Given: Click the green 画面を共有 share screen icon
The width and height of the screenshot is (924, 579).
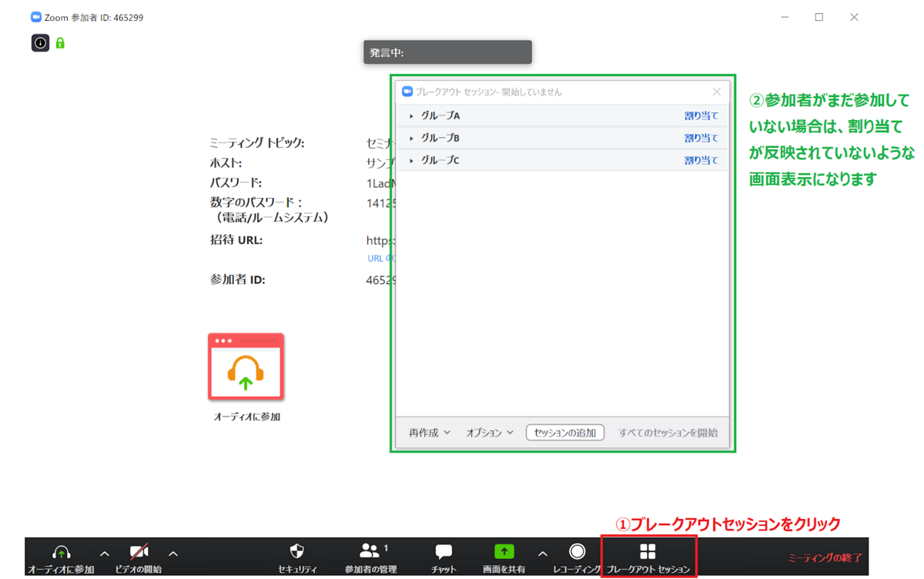Looking at the screenshot, I should 504,551.
